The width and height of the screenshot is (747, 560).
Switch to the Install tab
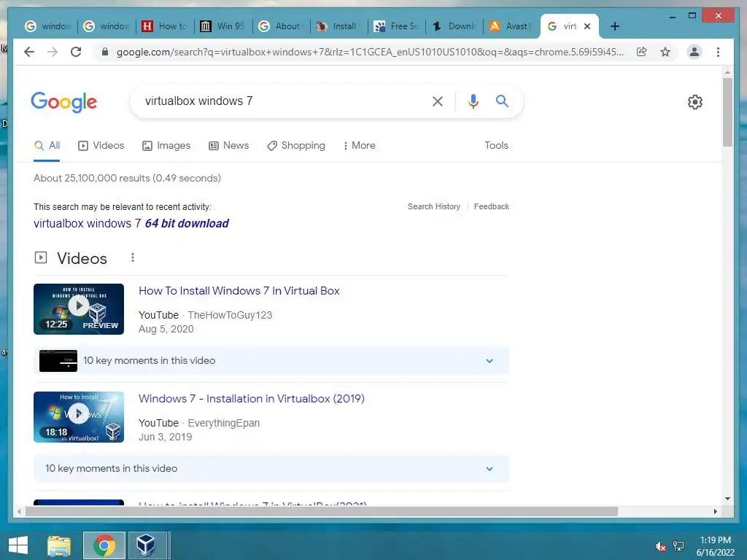click(338, 26)
